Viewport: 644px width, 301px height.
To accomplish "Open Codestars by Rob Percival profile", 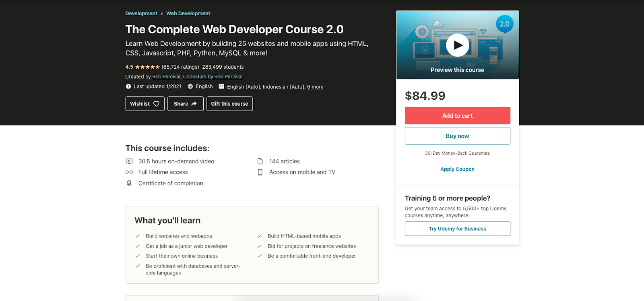I will [213, 77].
